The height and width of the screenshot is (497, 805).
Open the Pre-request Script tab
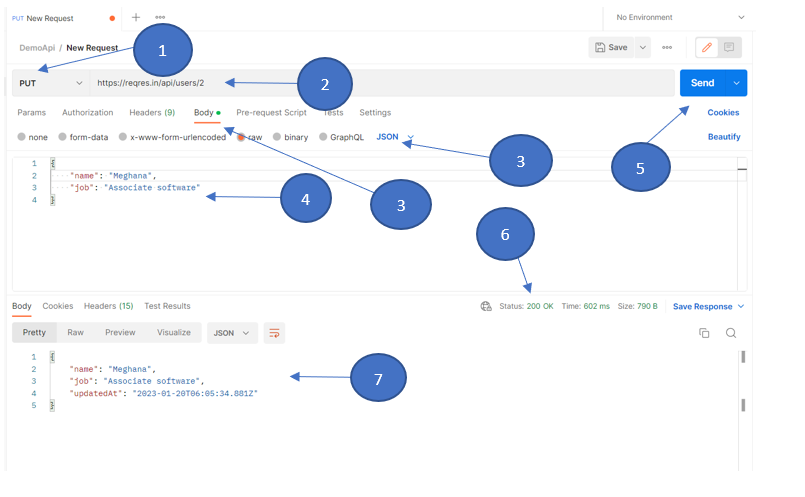pos(271,112)
